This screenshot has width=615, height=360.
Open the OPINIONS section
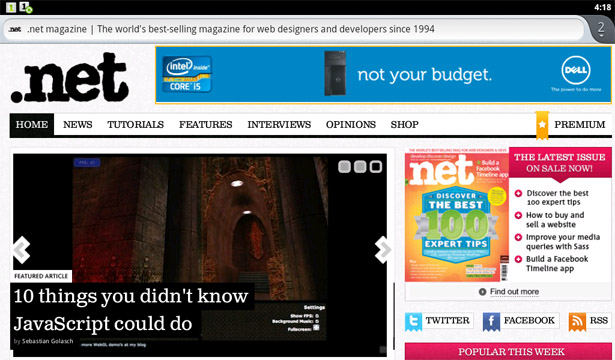pos(351,125)
